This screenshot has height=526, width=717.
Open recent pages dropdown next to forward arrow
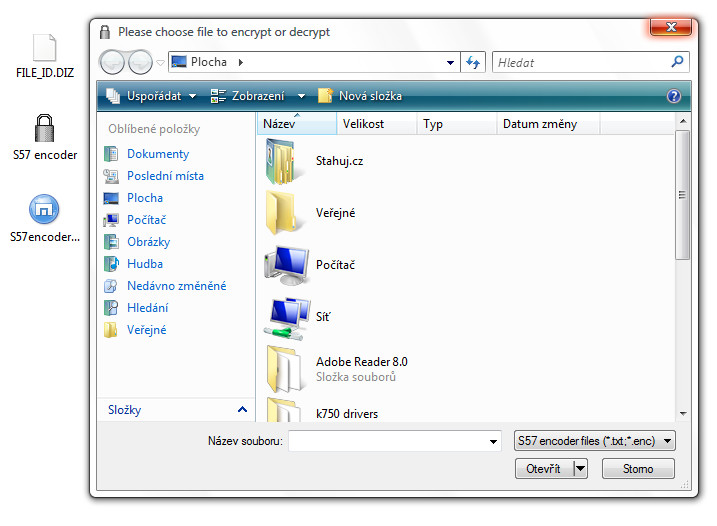161,63
